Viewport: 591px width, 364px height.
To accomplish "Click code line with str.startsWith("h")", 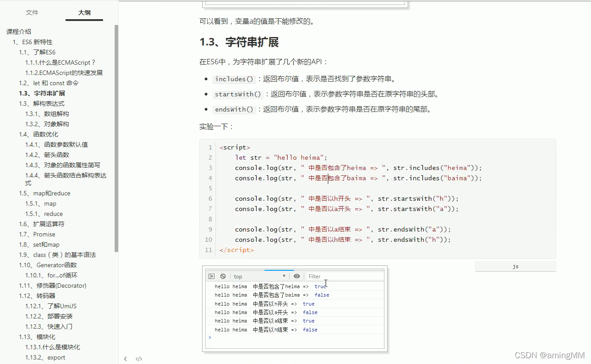I will click(x=347, y=199).
